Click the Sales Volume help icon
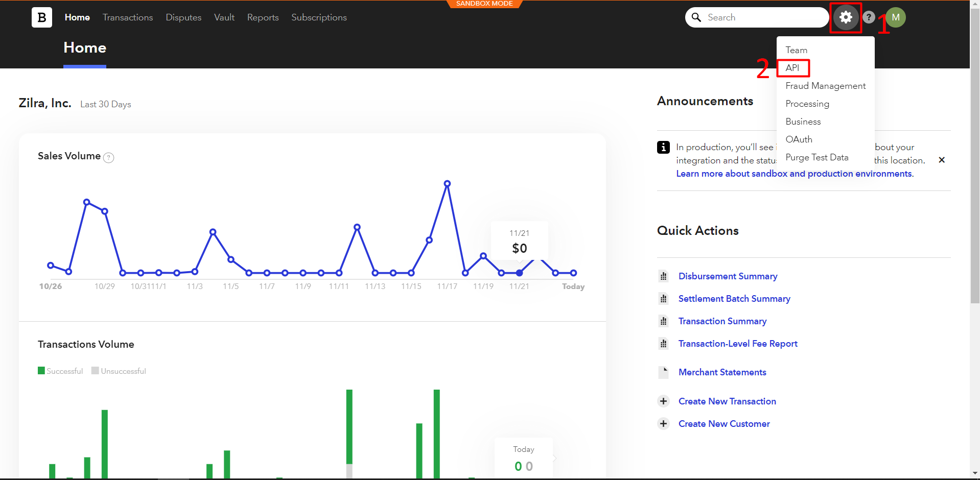The width and height of the screenshot is (980, 480). click(109, 158)
